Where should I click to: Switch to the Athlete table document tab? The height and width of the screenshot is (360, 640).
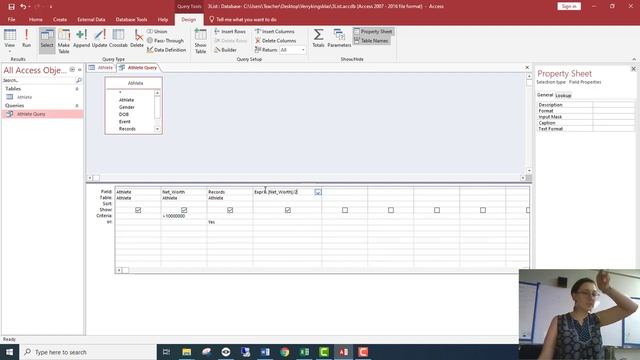(101, 67)
